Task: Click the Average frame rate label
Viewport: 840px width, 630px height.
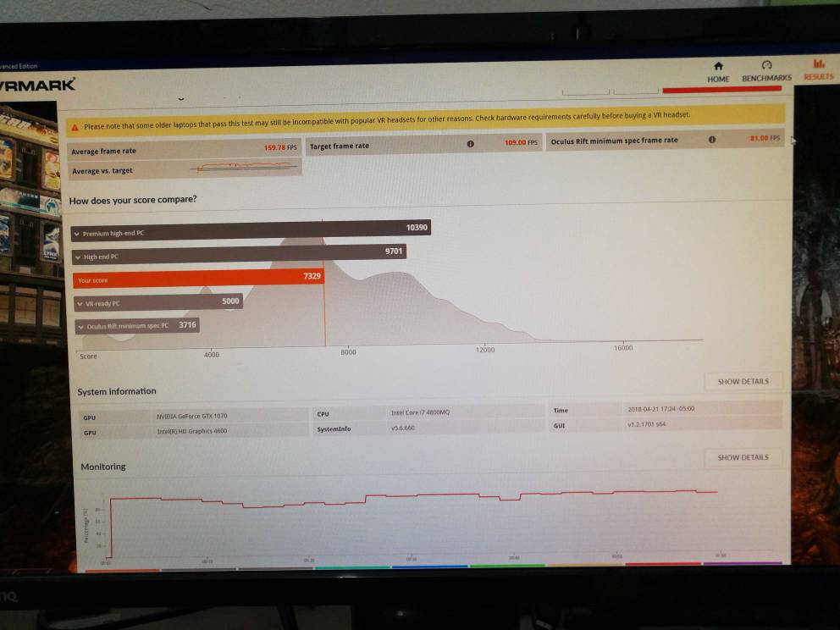Action: (x=103, y=152)
